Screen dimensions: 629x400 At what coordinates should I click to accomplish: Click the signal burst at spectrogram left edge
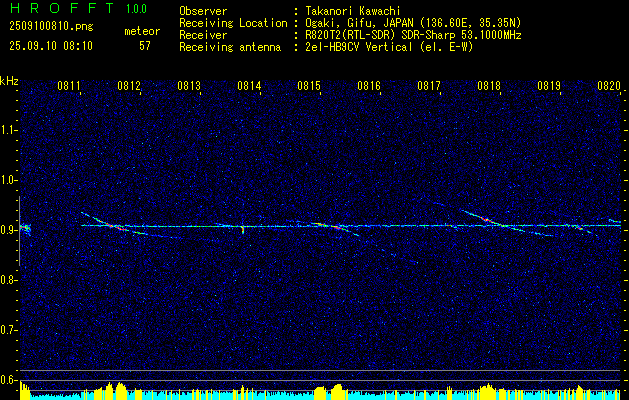click(x=25, y=229)
